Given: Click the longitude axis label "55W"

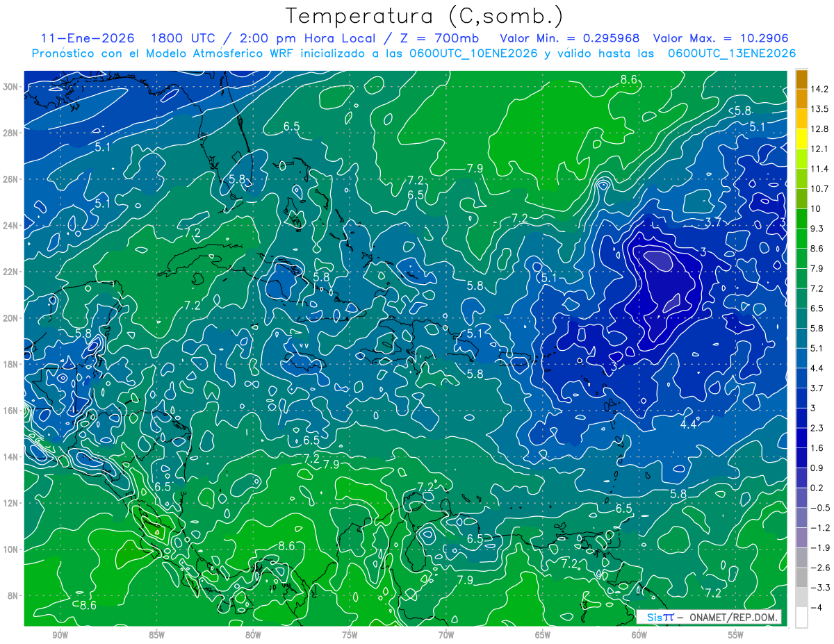Looking at the screenshot, I should 735,636.
